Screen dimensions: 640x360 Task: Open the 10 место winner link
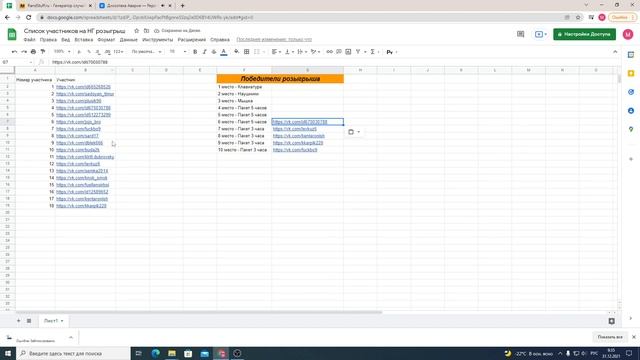click(x=295, y=150)
